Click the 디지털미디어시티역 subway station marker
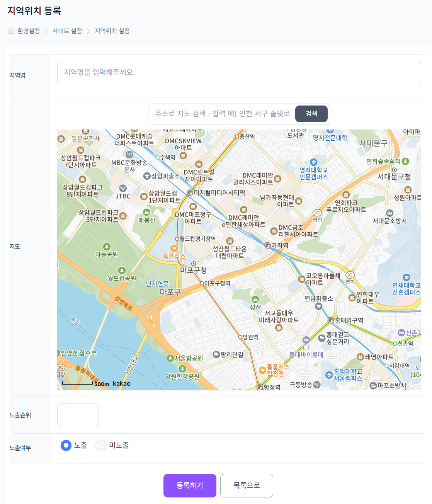The height and width of the screenshot is (504, 432). 190,192
